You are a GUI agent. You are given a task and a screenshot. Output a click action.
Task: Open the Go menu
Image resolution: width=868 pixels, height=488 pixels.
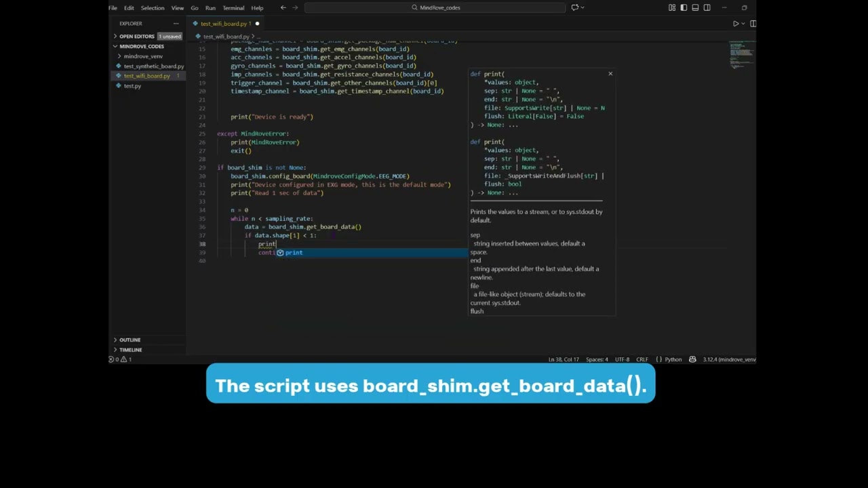(195, 8)
